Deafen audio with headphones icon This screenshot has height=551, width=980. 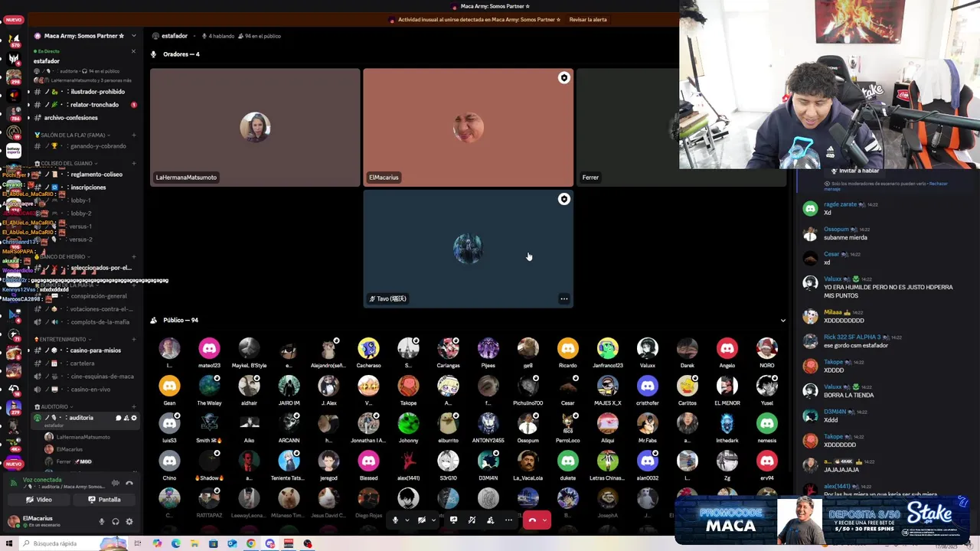tap(115, 522)
